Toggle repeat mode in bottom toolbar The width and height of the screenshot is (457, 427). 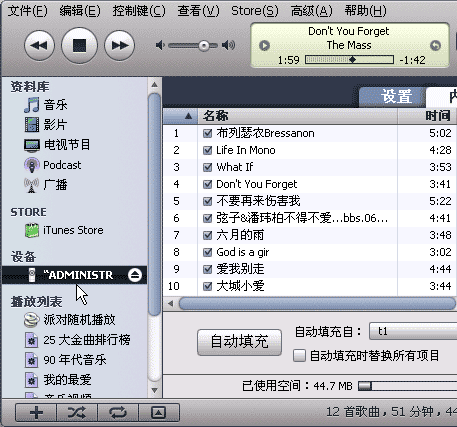tap(118, 413)
